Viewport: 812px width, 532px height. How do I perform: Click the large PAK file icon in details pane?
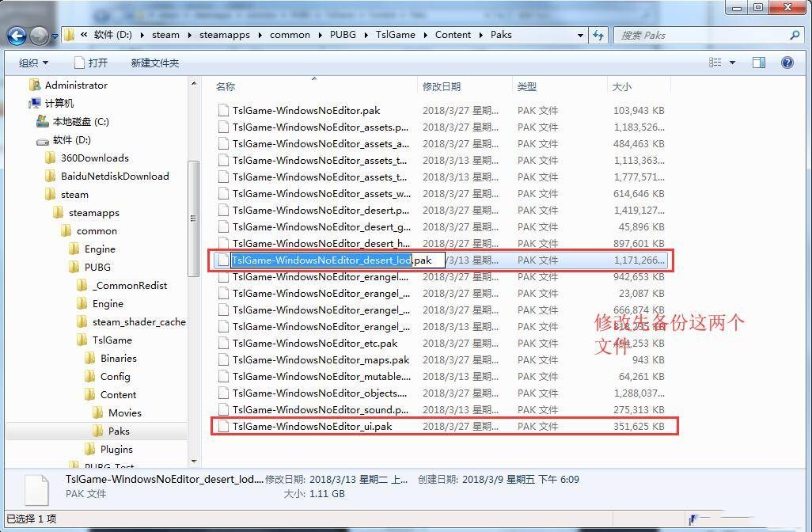[x=36, y=489]
